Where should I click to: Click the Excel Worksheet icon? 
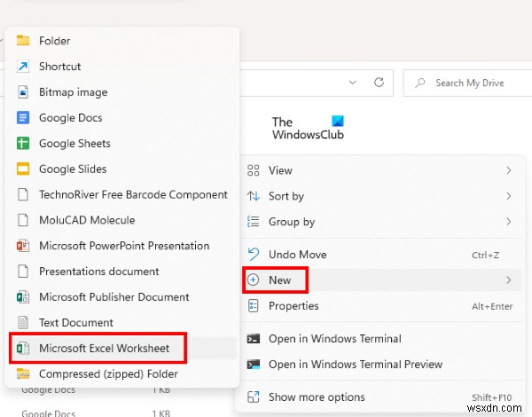point(23,349)
